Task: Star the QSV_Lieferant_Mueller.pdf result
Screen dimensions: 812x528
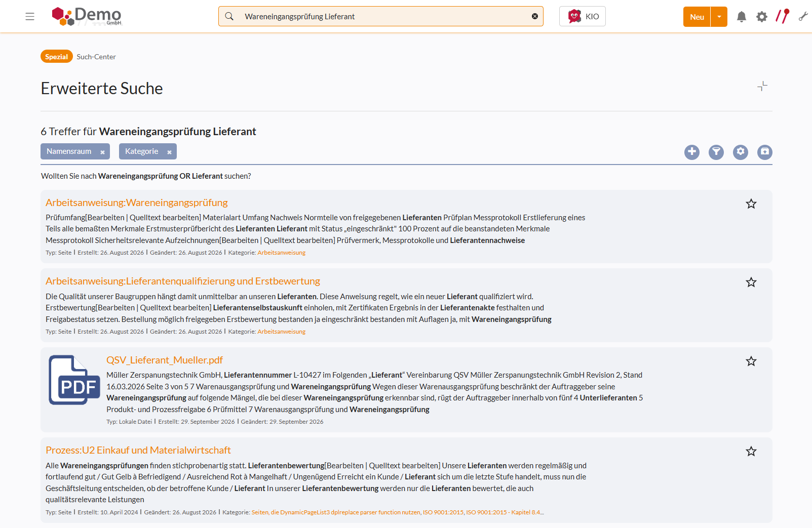Action: coord(751,361)
